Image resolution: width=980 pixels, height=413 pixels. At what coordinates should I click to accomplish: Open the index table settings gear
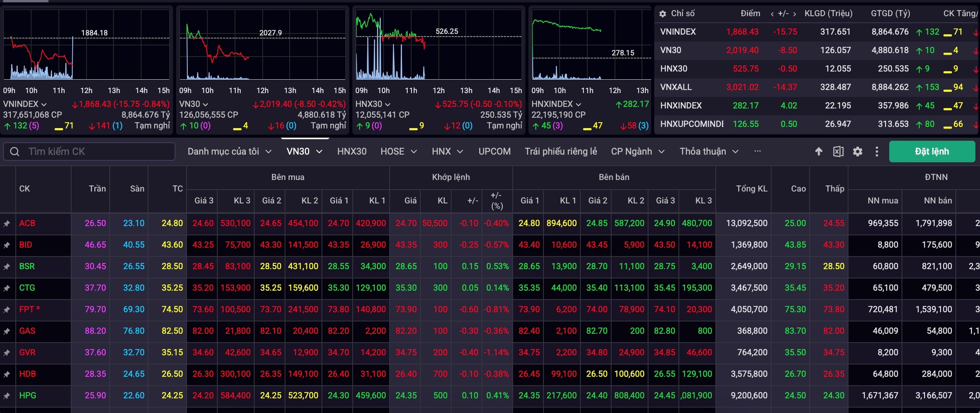click(662, 14)
